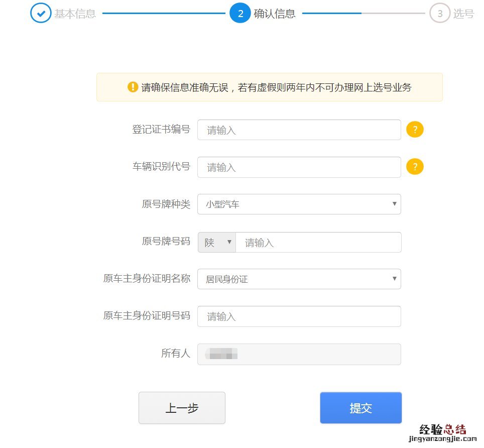Image resolution: width=484 pixels, height=448 pixels.
Task: Open the 原号牌种类 dropdown showing 小型汽车
Action: coord(299,204)
